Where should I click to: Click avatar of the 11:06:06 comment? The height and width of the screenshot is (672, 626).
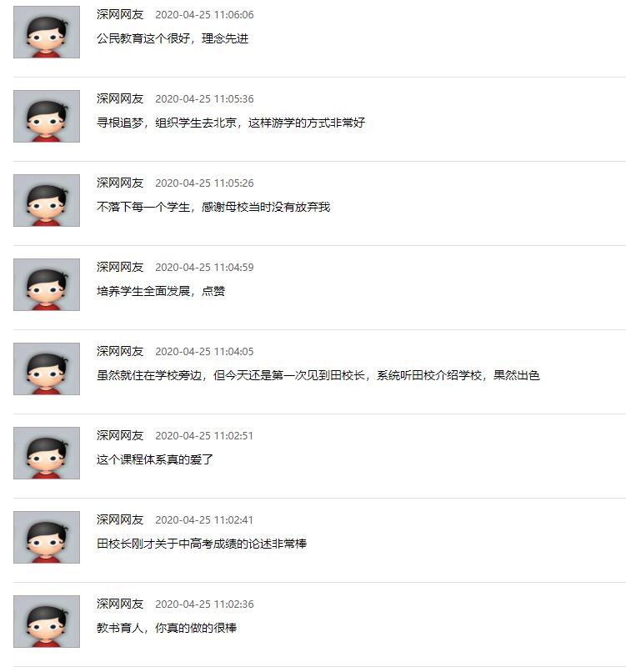pyautogui.click(x=47, y=33)
